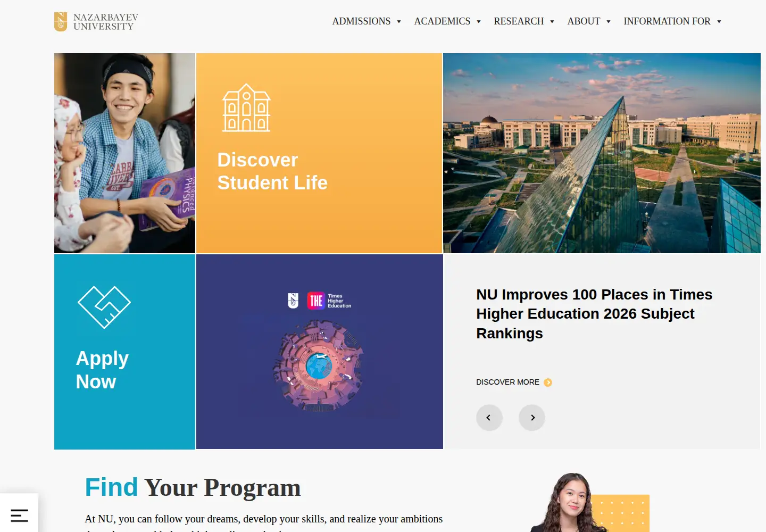Go to the previous news slide
The height and width of the screenshot is (532, 766).
coord(489,418)
